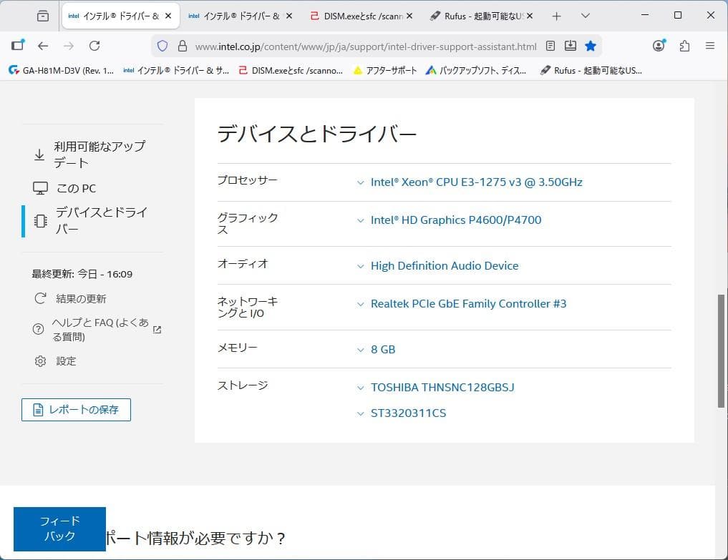
Task: Expand ST3320311CS storage chevron
Action: pos(360,414)
